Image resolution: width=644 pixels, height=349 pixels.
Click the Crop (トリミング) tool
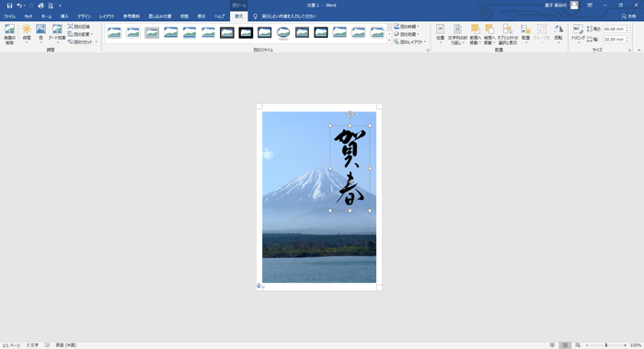[x=579, y=34]
